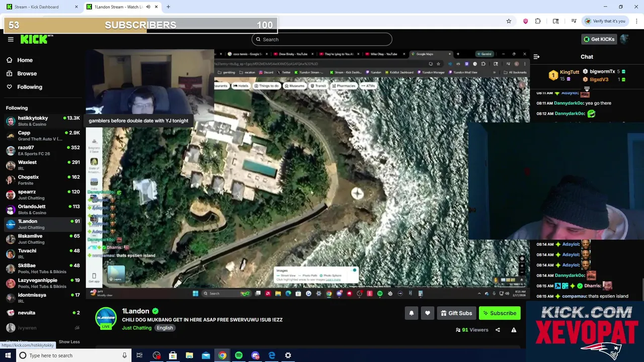The width and height of the screenshot is (644, 362).
Task: Open the OrlandoJett Slots & Casino channel
Action: click(x=43, y=209)
